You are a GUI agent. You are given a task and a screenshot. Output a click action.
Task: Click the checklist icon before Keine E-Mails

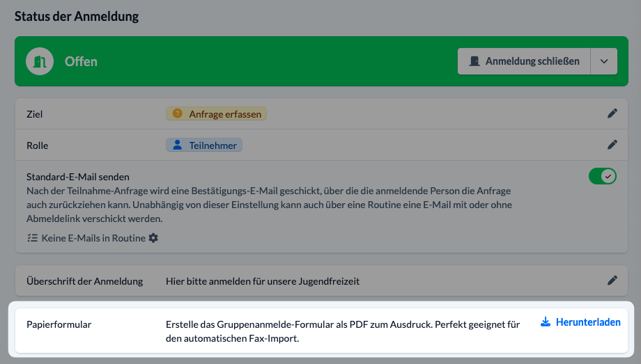[x=32, y=238]
